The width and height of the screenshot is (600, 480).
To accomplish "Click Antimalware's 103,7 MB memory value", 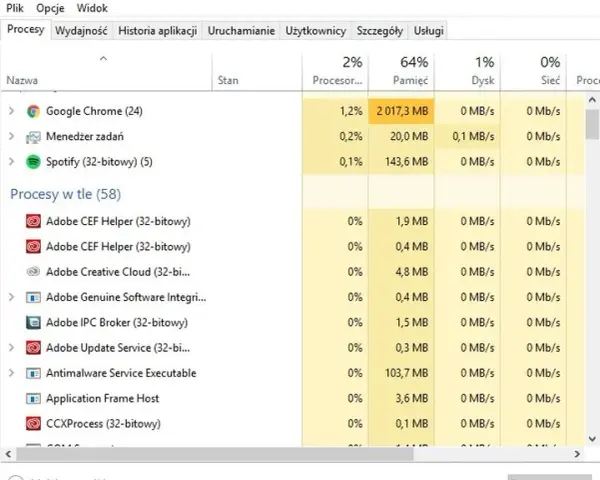I will (x=406, y=373).
